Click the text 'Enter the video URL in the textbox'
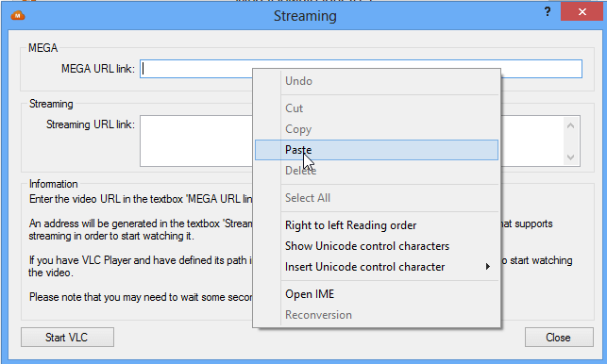607x364 pixels. coord(106,199)
